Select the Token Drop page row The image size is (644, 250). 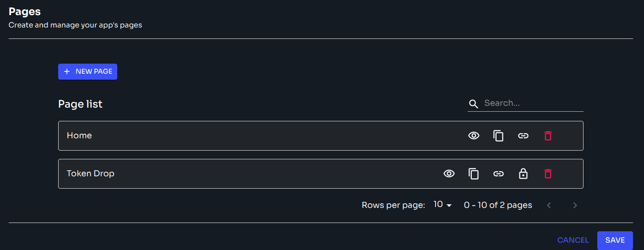pyautogui.click(x=229, y=174)
